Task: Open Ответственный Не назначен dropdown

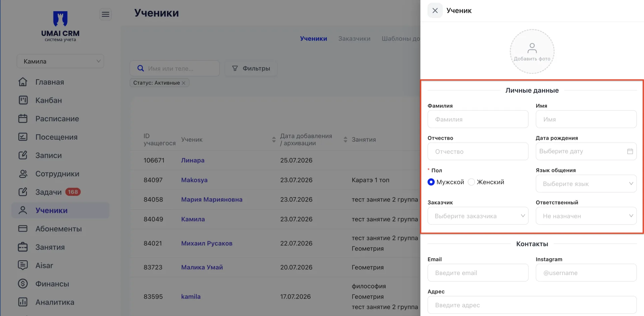Action: [x=586, y=216]
